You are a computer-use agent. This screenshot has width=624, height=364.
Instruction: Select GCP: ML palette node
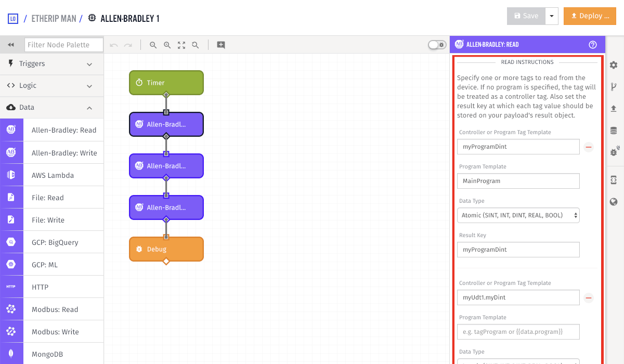point(52,265)
